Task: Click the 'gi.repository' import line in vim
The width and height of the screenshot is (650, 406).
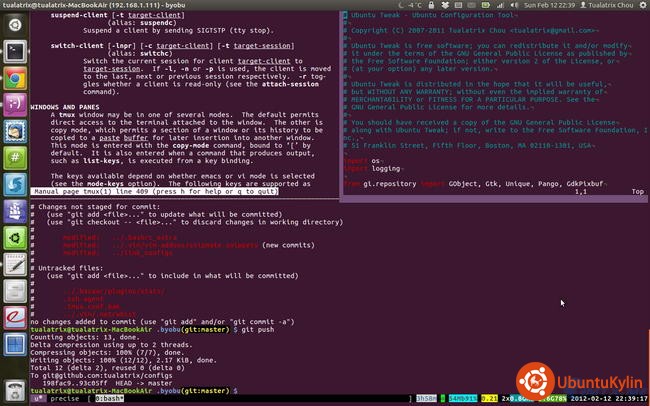Action: pos(473,184)
